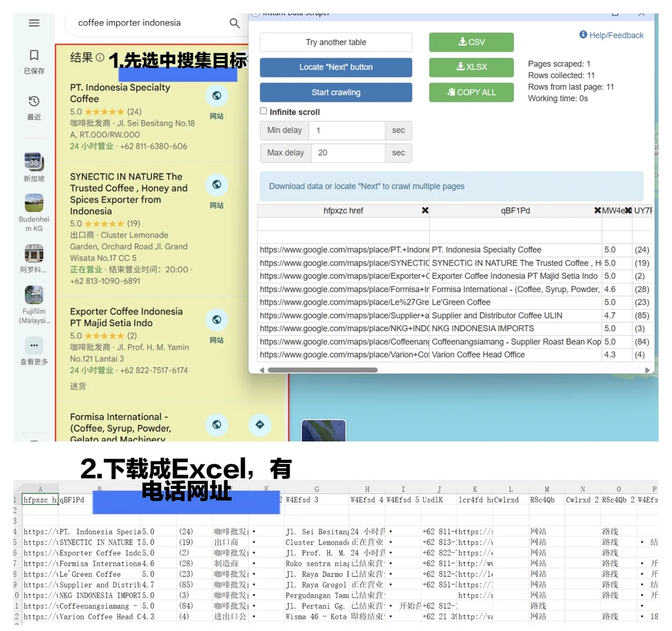Image resolution: width=672 pixels, height=631 pixels.
Task: Click the 查看更多 three-dots icon
Action: tap(34, 346)
